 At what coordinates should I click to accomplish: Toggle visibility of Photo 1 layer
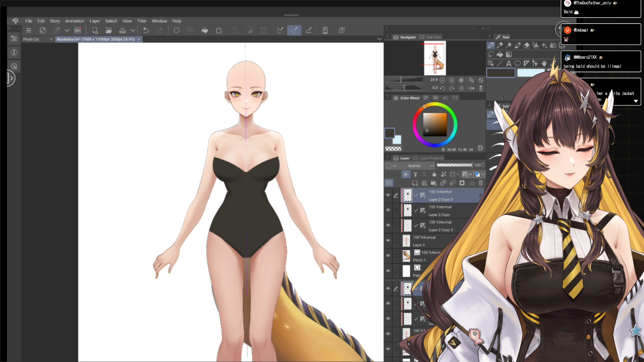tap(388, 256)
